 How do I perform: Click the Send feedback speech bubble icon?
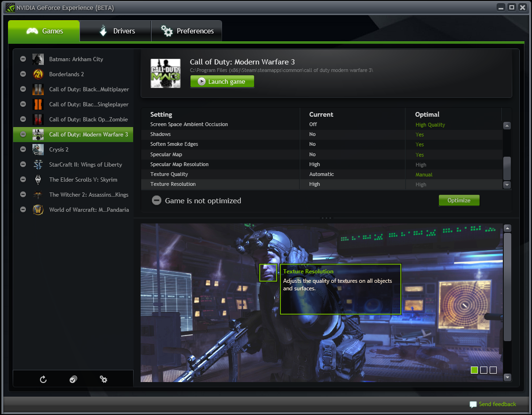pos(473,404)
